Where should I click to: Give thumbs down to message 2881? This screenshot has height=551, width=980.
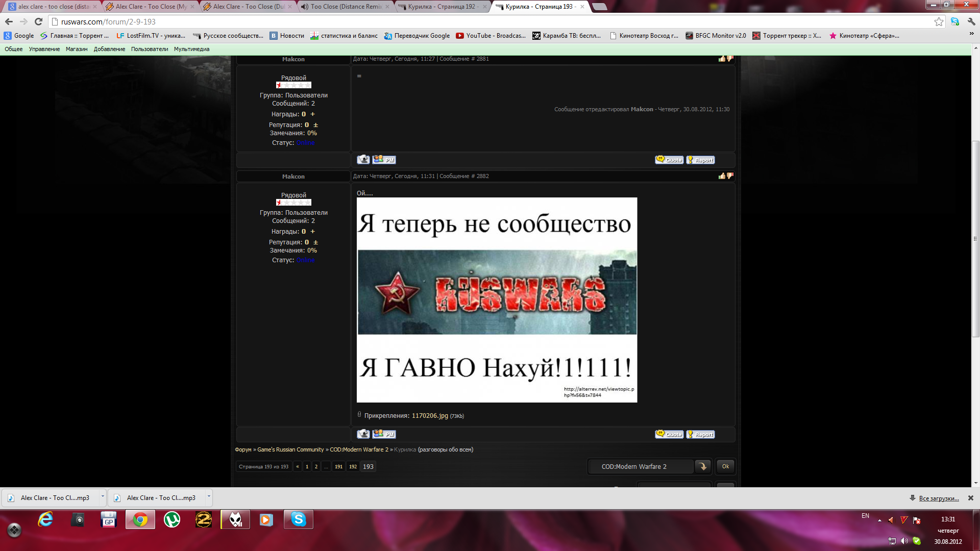pyautogui.click(x=730, y=59)
